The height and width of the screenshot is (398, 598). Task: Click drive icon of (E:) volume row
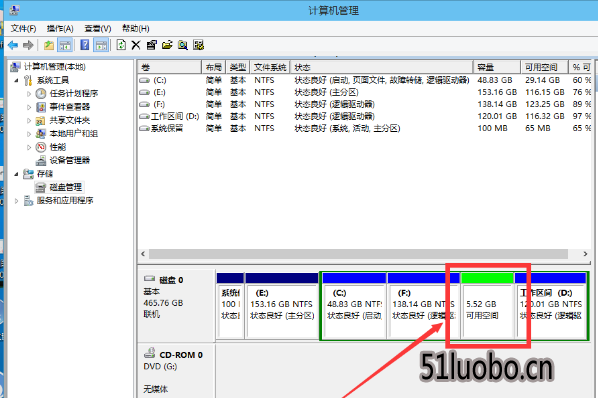[145, 92]
